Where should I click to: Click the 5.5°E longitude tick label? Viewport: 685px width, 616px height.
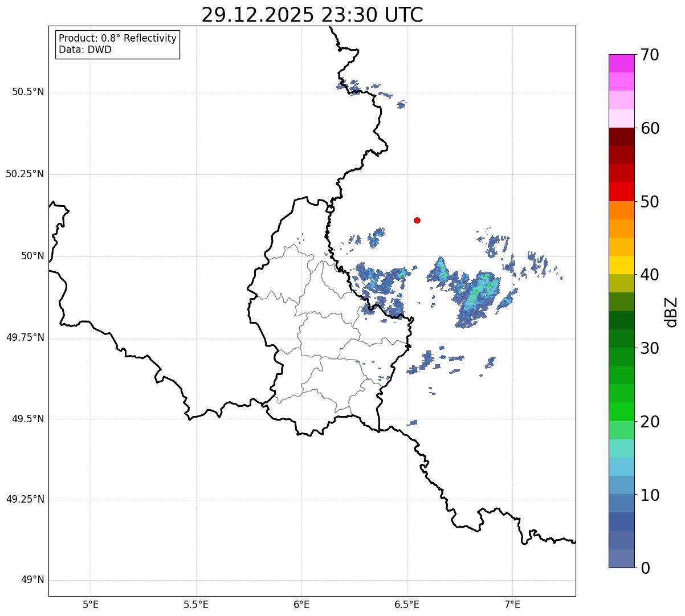click(x=196, y=604)
